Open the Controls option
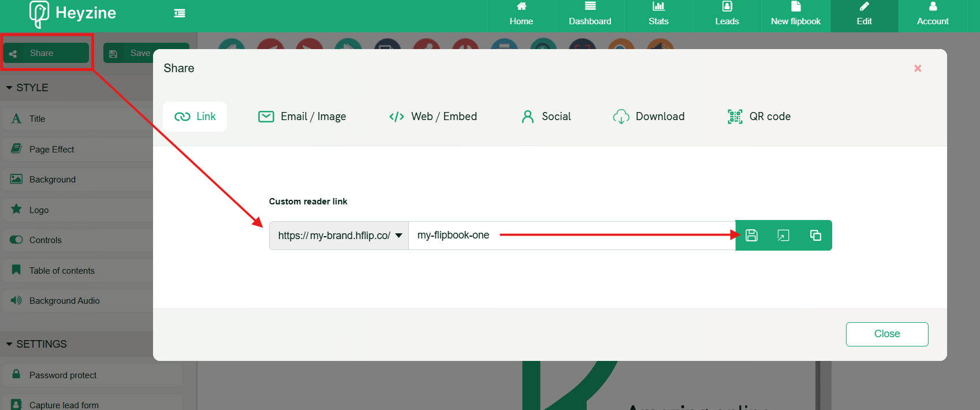The image size is (980, 410). pyautogui.click(x=77, y=240)
